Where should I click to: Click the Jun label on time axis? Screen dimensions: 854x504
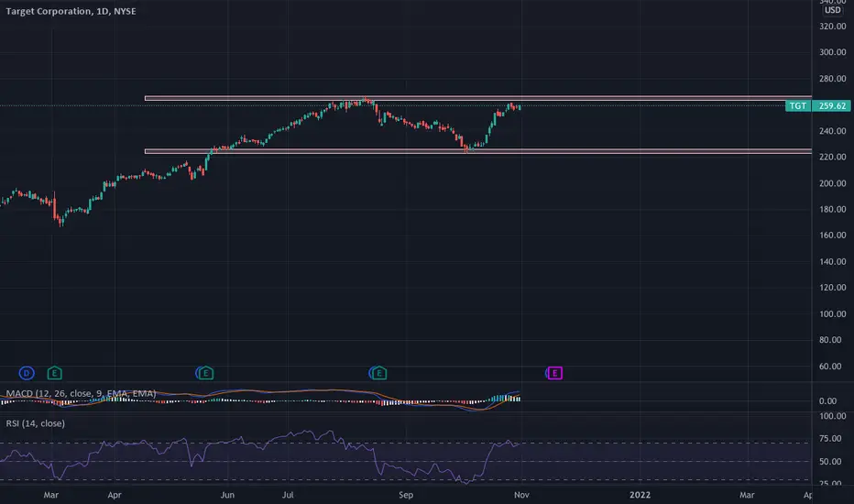(x=227, y=495)
